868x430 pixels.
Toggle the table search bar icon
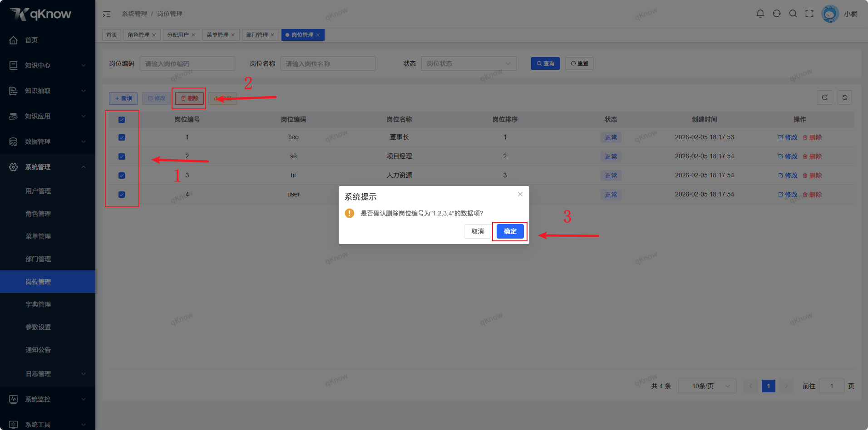click(825, 98)
